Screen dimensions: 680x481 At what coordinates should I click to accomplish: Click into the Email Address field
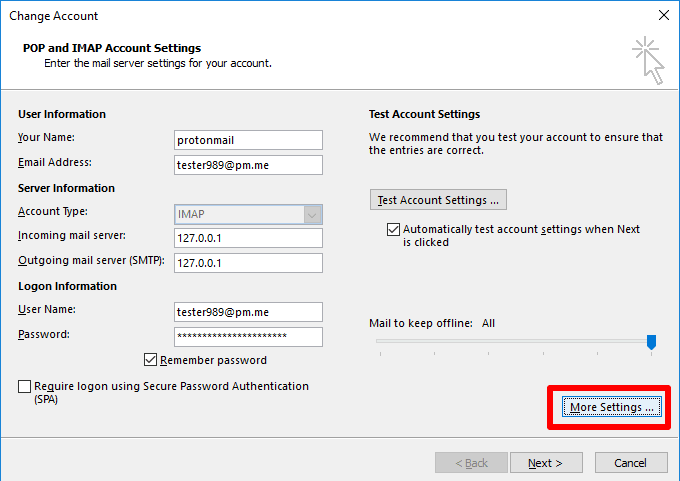(x=248, y=165)
